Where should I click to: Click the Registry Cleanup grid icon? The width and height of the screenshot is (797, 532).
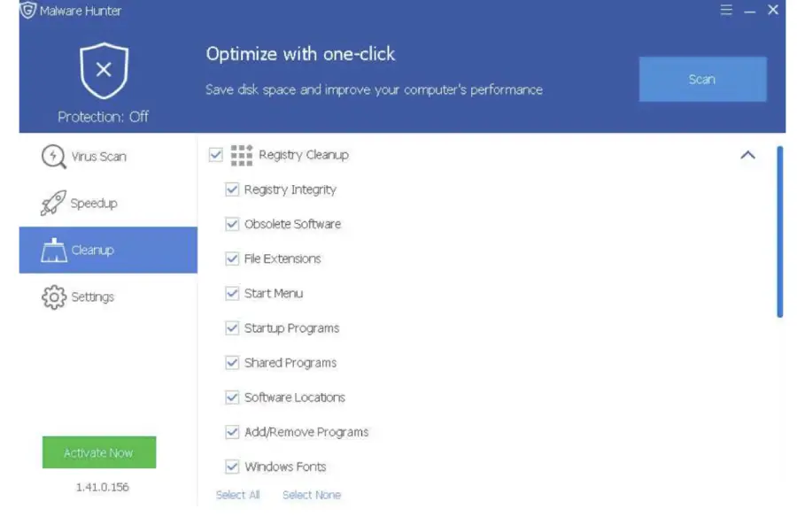(x=241, y=155)
